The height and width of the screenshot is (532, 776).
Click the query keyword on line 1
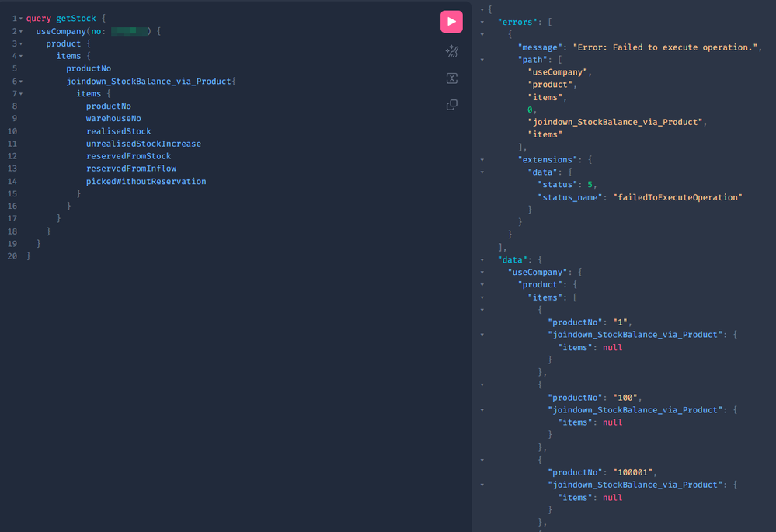pyautogui.click(x=39, y=19)
